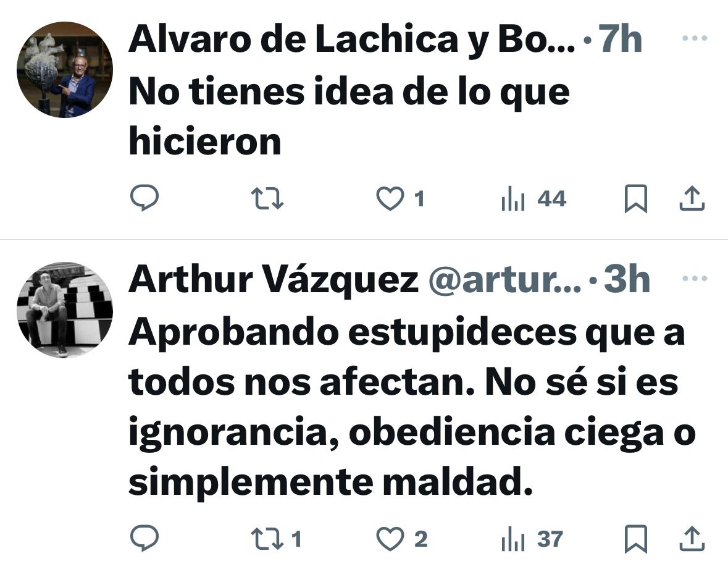
Task: Reply to Alvaro de Lachica's tweet
Action: (144, 198)
